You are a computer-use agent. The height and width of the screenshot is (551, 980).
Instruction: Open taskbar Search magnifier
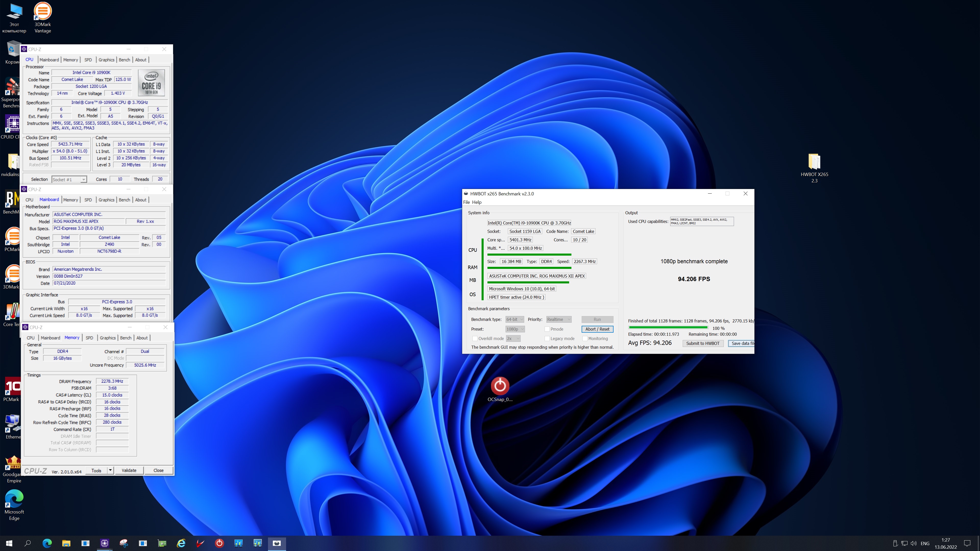tap(28, 543)
